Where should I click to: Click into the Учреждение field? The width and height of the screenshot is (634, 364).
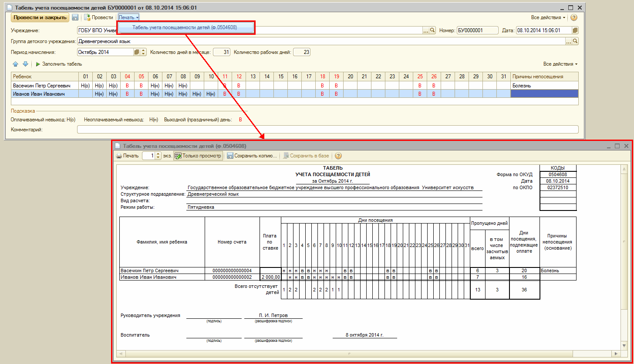point(250,30)
